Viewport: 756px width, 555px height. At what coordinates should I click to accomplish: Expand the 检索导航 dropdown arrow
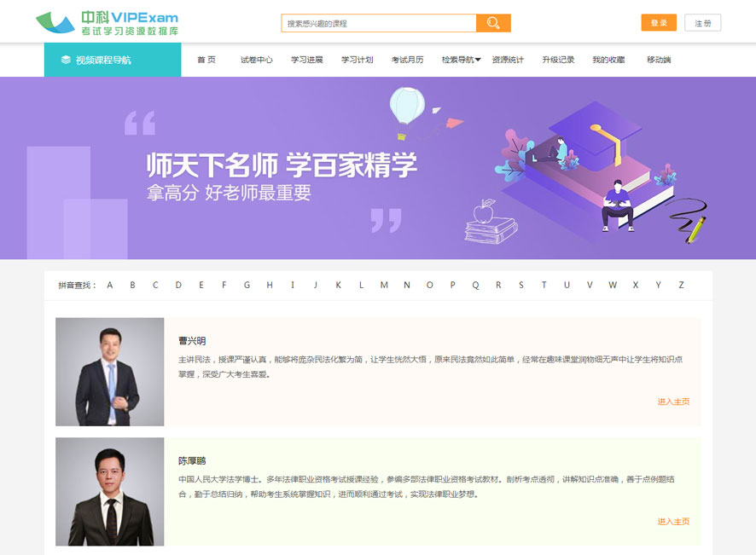478,61
